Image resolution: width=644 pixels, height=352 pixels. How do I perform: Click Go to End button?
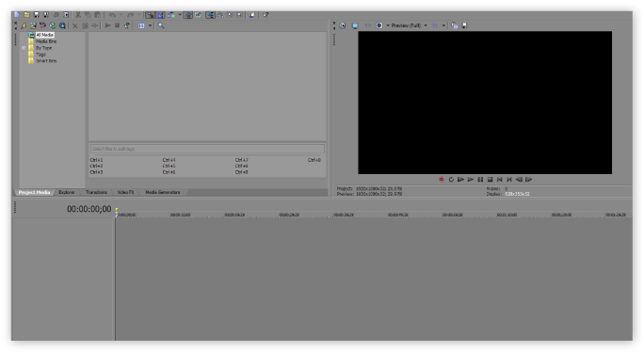[509, 180]
